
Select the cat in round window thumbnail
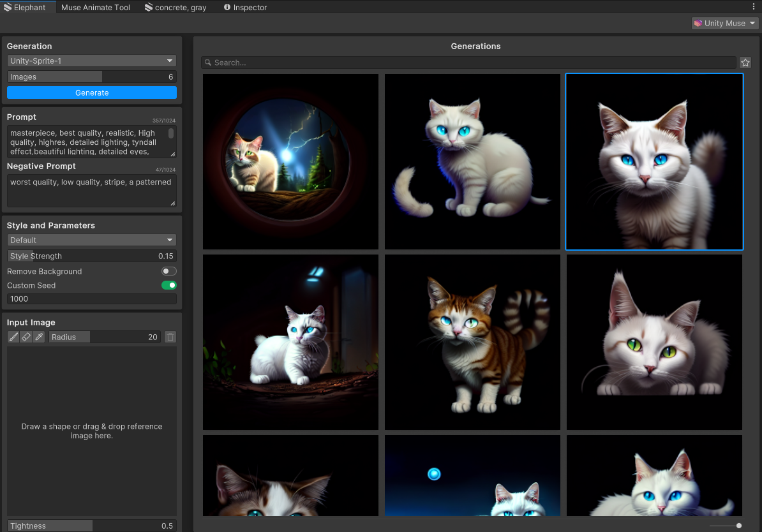tap(290, 161)
